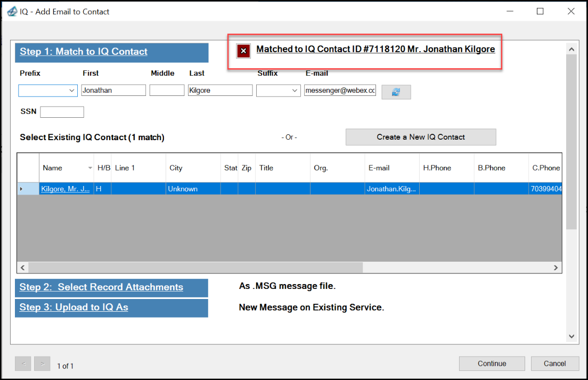Viewport: 588px width, 380px height.
Task: Click the Unknown city cell
Action: tap(193, 189)
